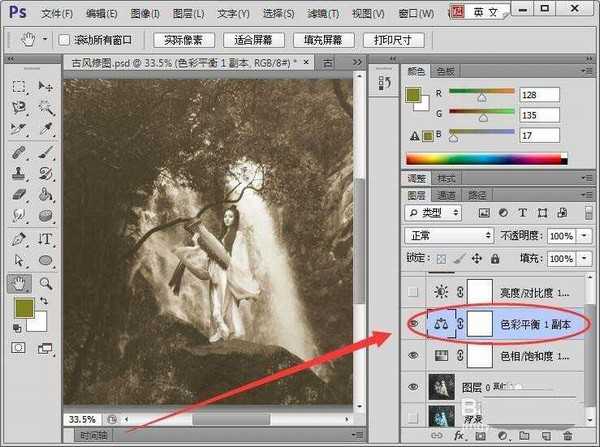
Task: Open the 图像(I) menu
Action: point(146,14)
